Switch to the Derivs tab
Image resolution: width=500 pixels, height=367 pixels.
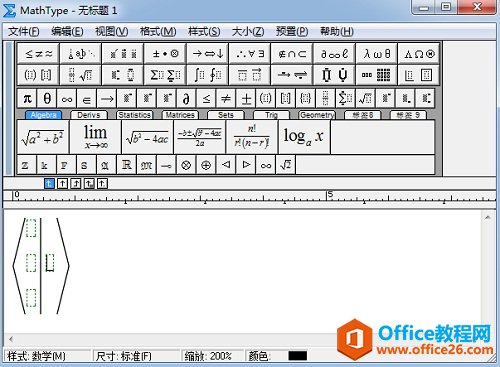click(x=89, y=115)
